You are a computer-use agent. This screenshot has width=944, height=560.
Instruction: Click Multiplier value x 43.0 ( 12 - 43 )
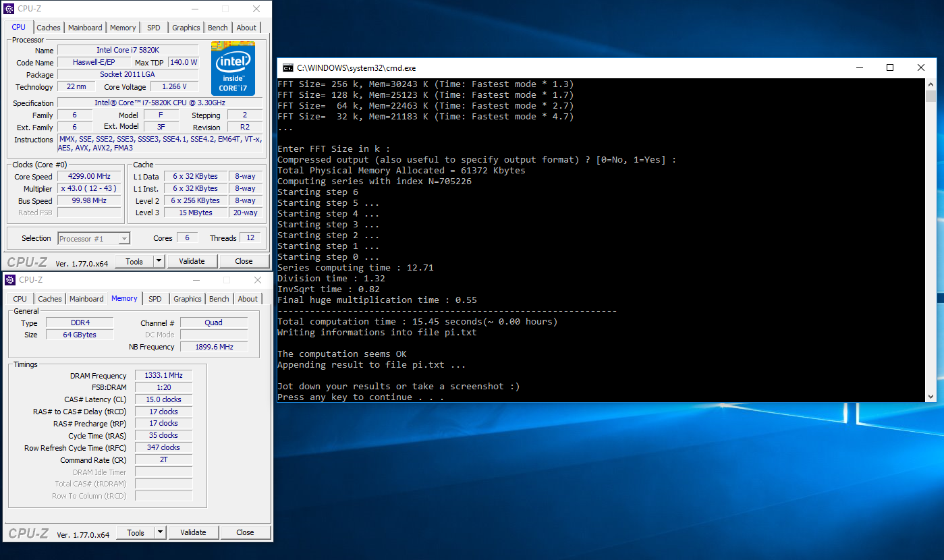[88, 189]
